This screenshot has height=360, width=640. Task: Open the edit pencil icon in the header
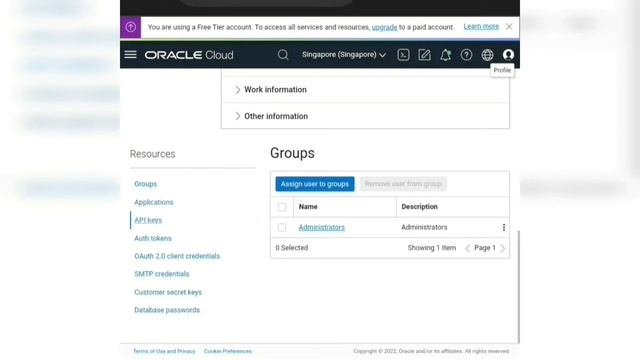click(424, 55)
